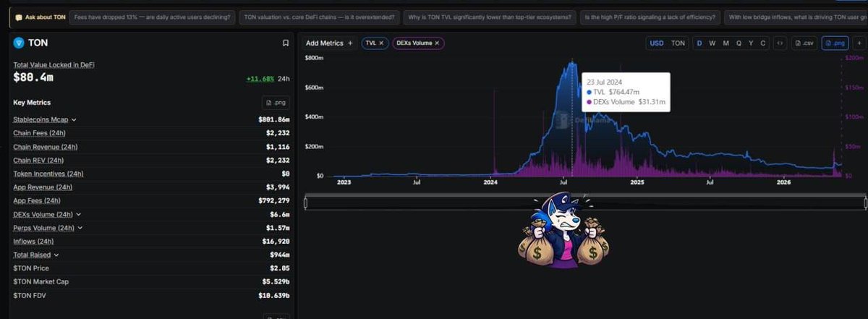Click the $TON Price row label

coord(31,268)
